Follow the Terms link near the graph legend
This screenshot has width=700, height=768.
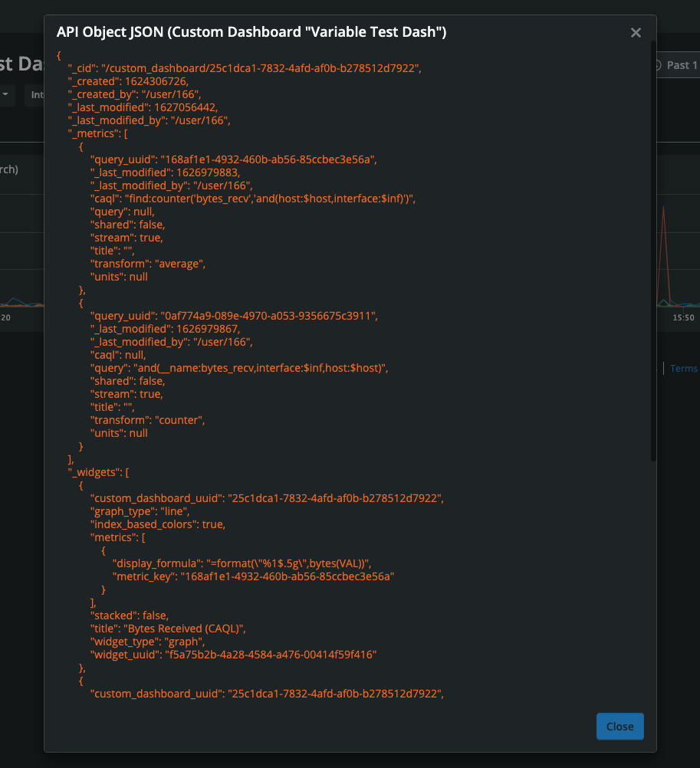point(683,368)
